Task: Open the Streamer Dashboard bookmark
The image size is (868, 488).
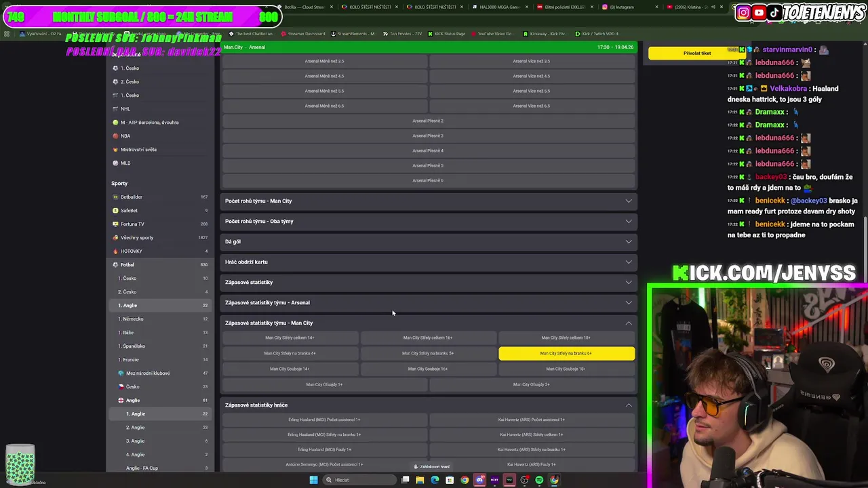Action: [x=303, y=33]
